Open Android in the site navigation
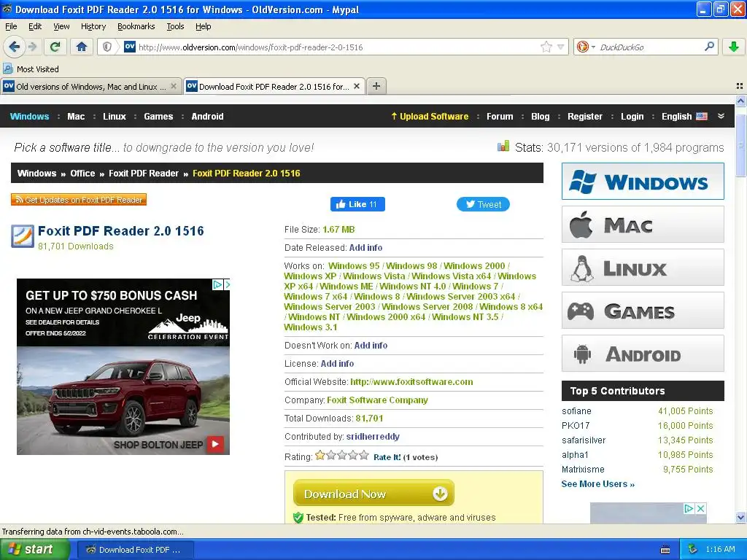Screen dimensions: 747x560 [x=207, y=116]
